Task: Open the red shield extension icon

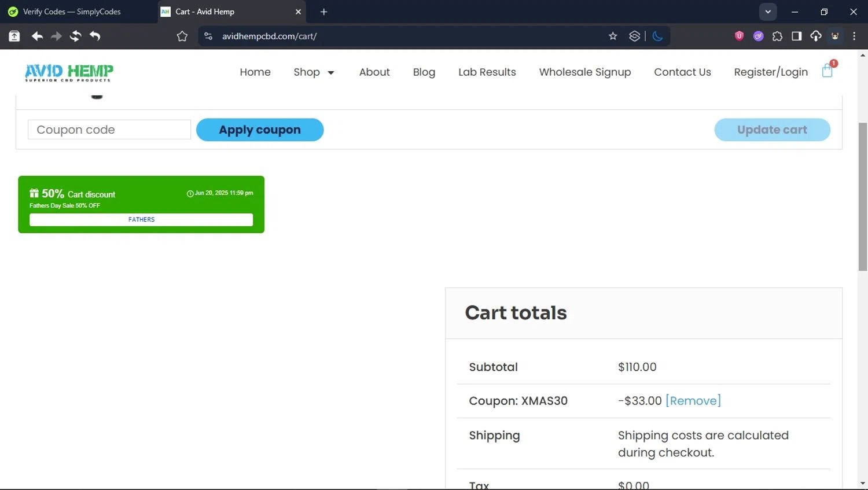Action: coord(739,36)
